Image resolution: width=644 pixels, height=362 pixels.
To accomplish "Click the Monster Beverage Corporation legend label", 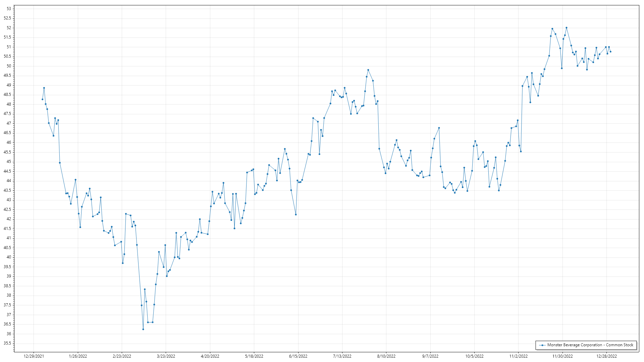I will coord(590,345).
